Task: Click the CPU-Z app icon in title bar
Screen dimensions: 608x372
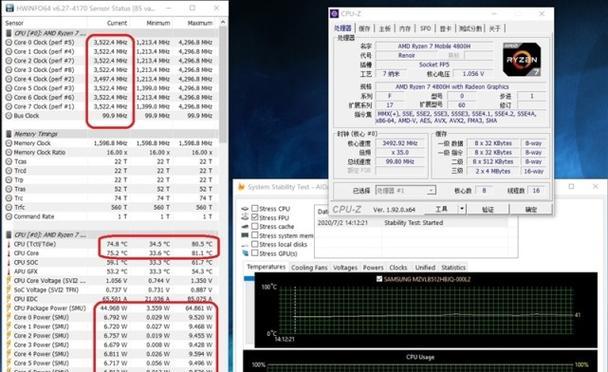Action: [334, 14]
